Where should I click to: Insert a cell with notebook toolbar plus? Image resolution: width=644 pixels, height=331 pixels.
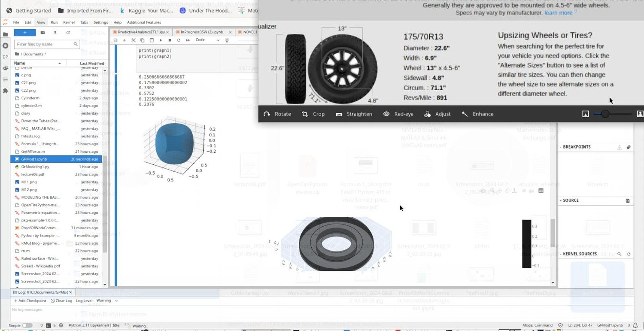pos(125,40)
